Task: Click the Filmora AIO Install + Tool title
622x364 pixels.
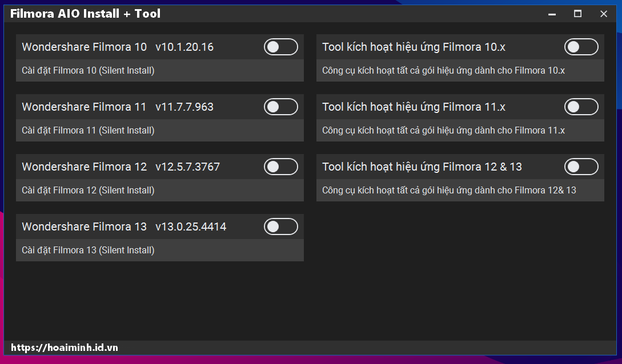Action: click(x=85, y=14)
